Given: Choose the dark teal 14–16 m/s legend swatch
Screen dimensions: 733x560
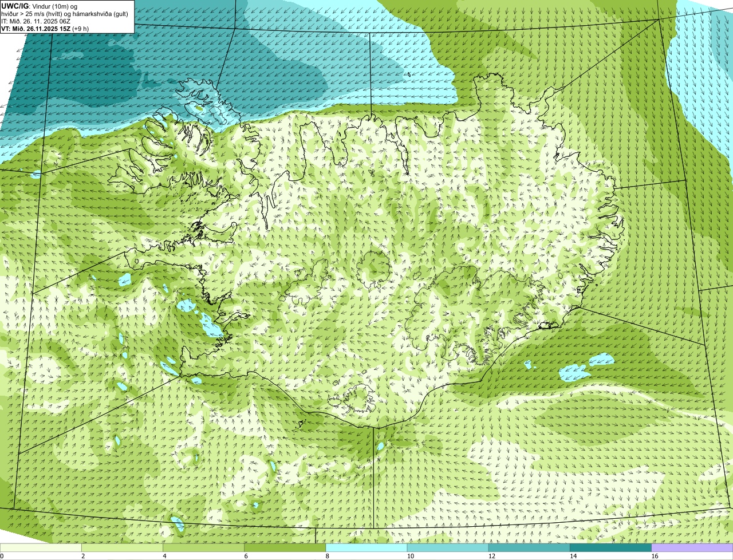Looking at the screenshot, I should click(x=610, y=548).
